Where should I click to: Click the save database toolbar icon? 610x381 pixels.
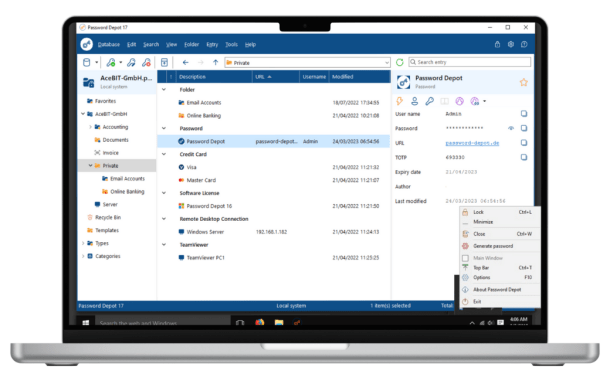tap(164, 62)
